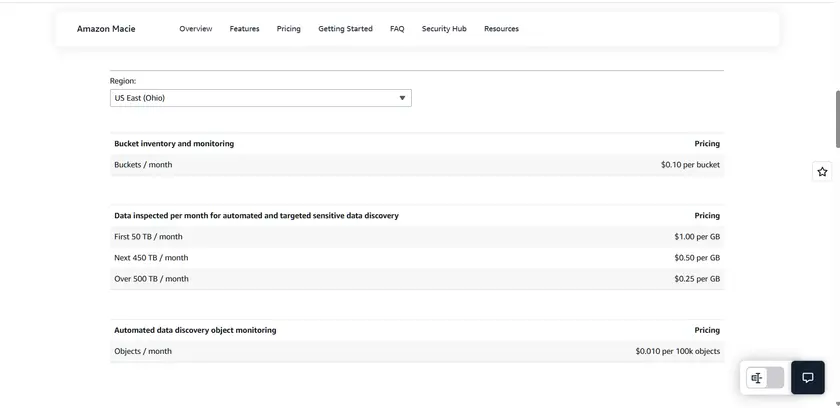
Task: Open the Security Hub link
Action: (x=444, y=29)
